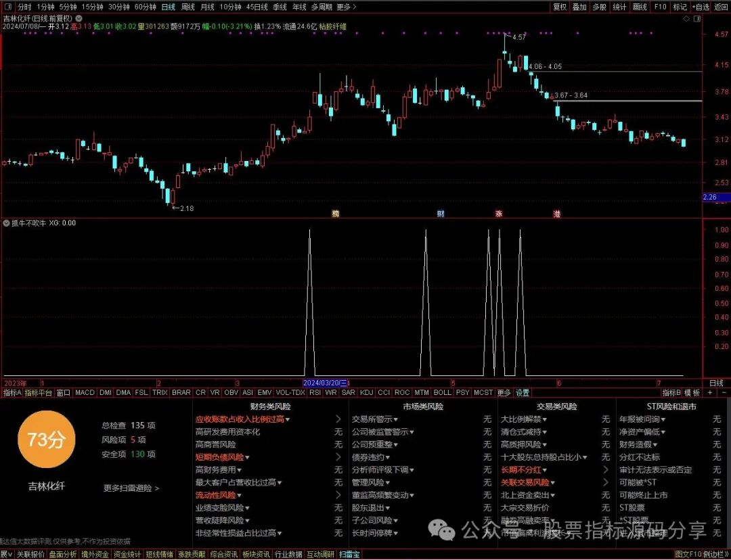Click the 港 marker on the chart

pos(556,214)
